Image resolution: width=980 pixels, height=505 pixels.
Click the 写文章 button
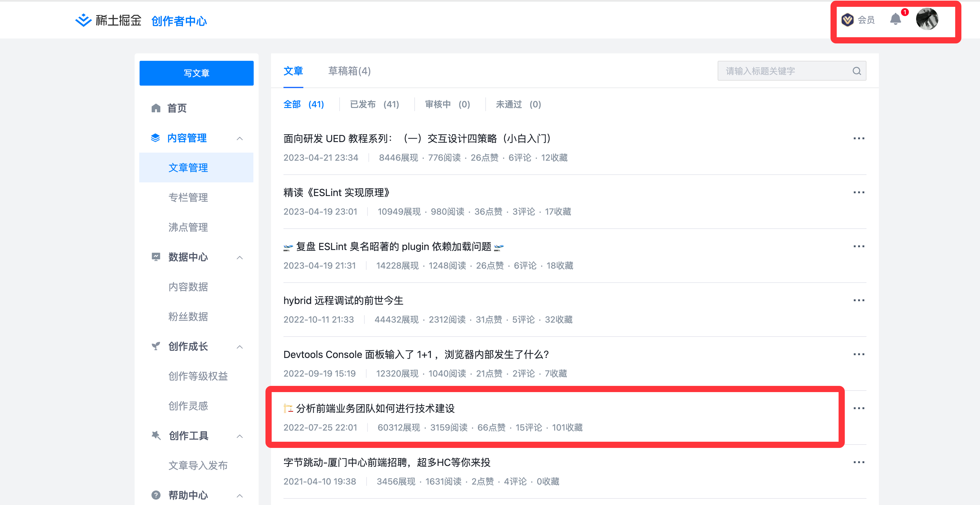pyautogui.click(x=196, y=73)
